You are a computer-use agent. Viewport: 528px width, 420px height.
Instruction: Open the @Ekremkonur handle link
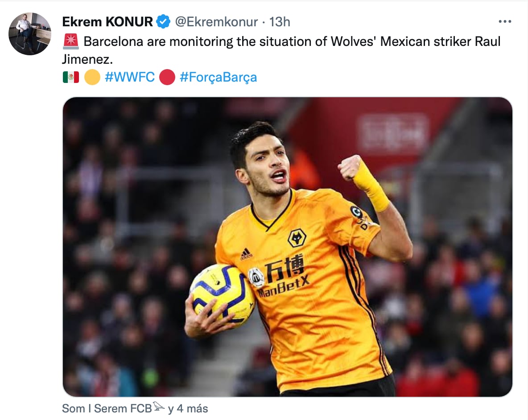216,22
